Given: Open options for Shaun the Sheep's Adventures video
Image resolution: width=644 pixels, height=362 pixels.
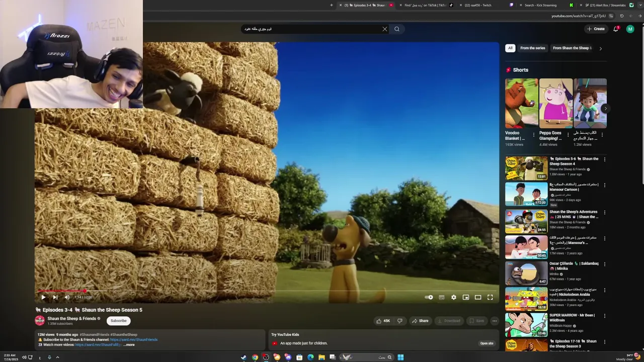Looking at the screenshot, I should [x=605, y=213].
